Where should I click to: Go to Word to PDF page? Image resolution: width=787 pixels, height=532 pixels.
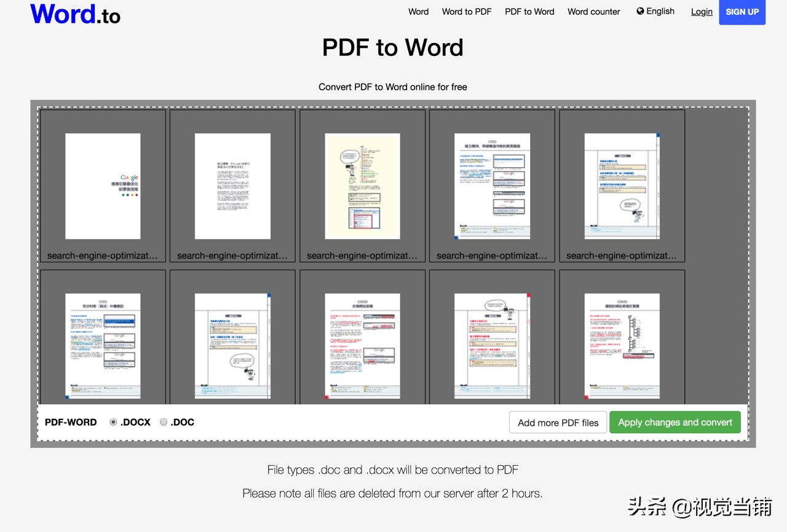tap(467, 12)
